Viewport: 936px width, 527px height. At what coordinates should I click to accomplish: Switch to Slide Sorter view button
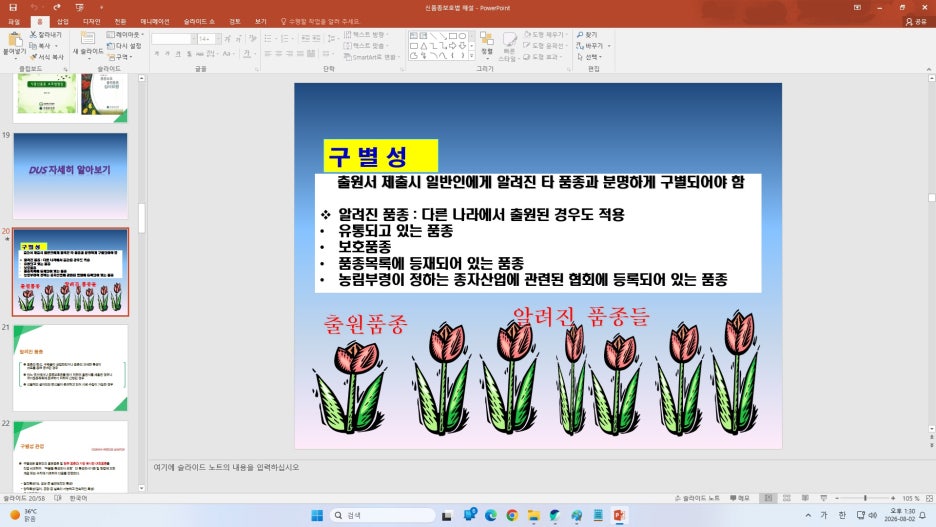(x=787, y=498)
